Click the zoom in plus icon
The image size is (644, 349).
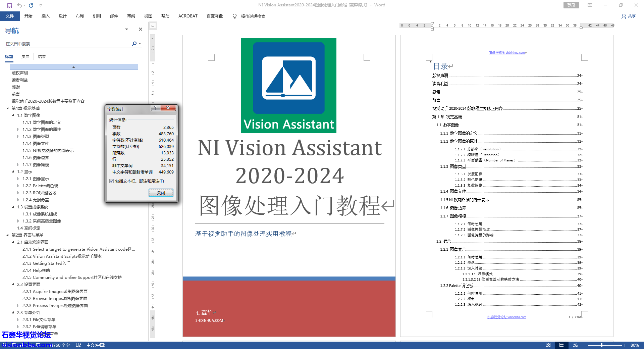point(625,345)
